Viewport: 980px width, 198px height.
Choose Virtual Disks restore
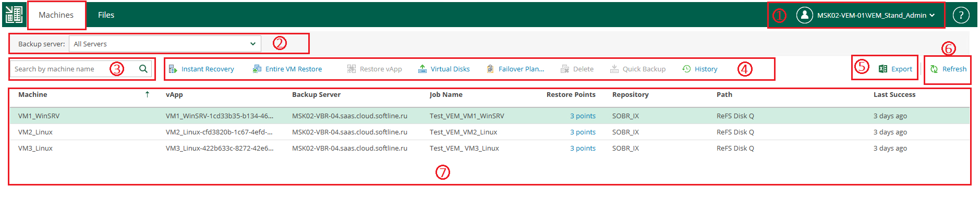tap(444, 69)
